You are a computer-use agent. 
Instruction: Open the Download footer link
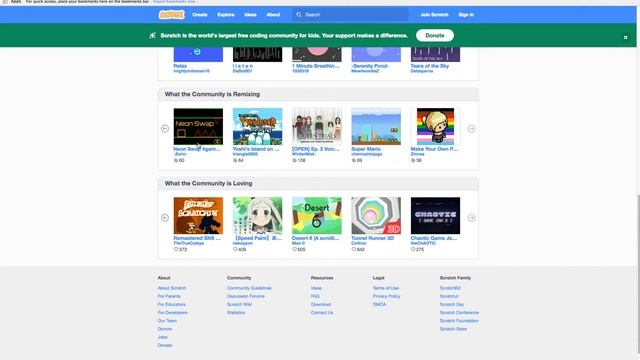pos(321,304)
